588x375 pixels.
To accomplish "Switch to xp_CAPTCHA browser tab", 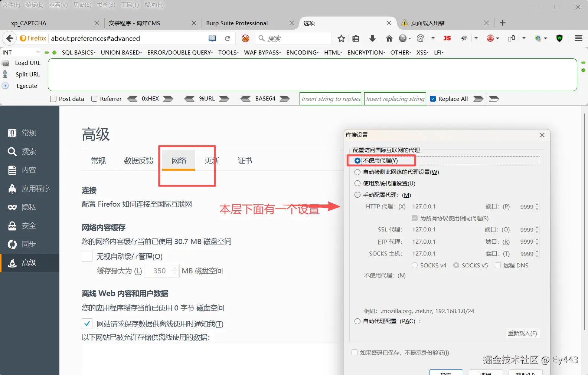I will coord(52,23).
